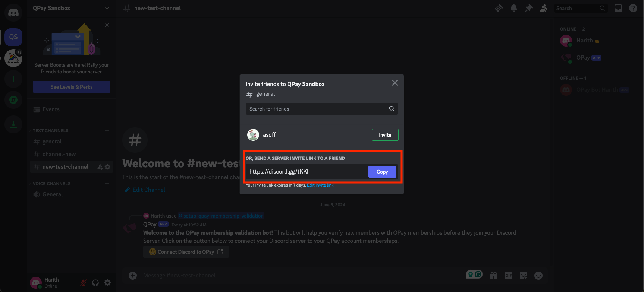This screenshot has height=292, width=644.
Task: Close the Invite friends dialog
Action: 395,83
